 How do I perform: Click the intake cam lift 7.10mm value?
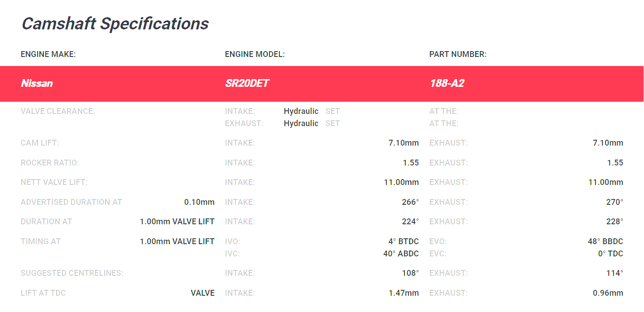tap(404, 143)
